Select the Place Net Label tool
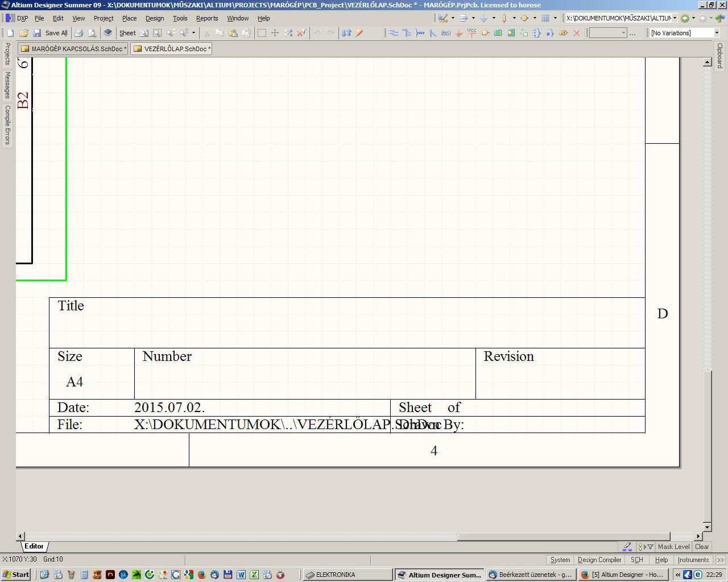This screenshot has height=582, width=728. pos(446,33)
